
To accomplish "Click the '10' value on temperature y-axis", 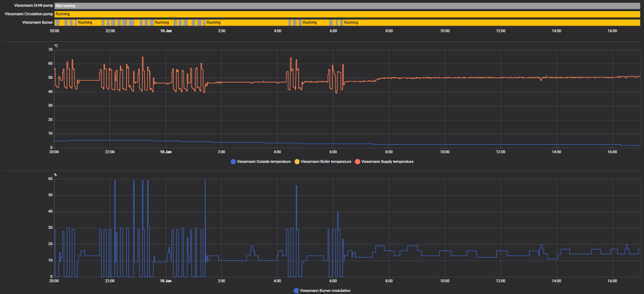I will point(51,134).
